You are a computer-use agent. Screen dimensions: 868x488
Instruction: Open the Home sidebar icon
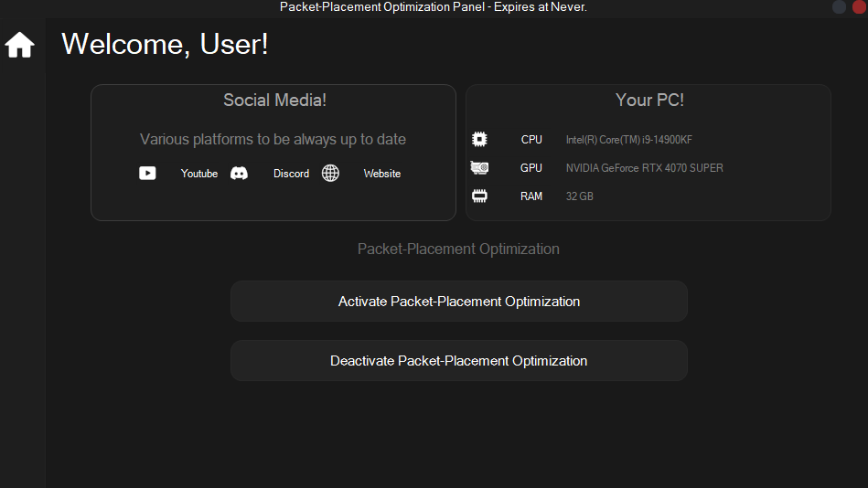click(x=20, y=45)
